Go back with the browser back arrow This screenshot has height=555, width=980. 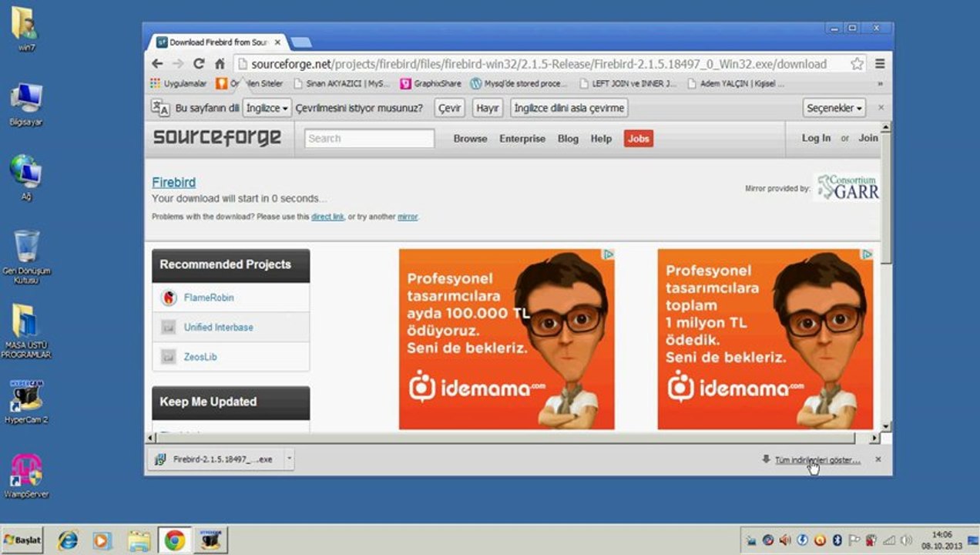click(157, 64)
